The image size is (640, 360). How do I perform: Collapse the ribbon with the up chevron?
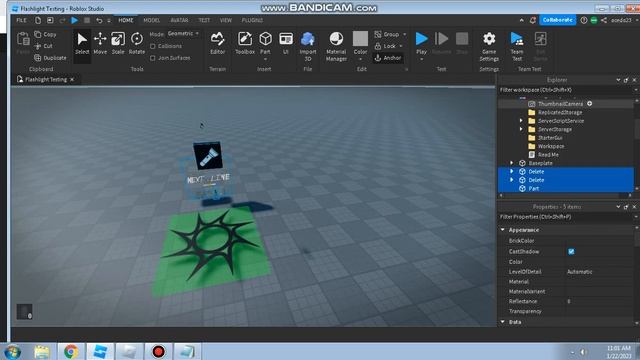tap(521, 20)
